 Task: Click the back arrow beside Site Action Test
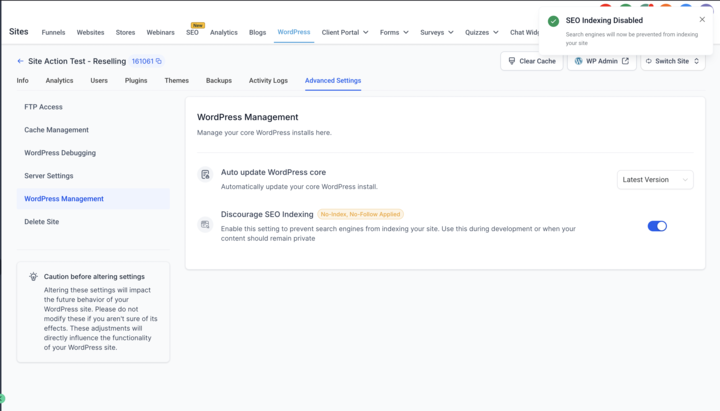pos(20,61)
